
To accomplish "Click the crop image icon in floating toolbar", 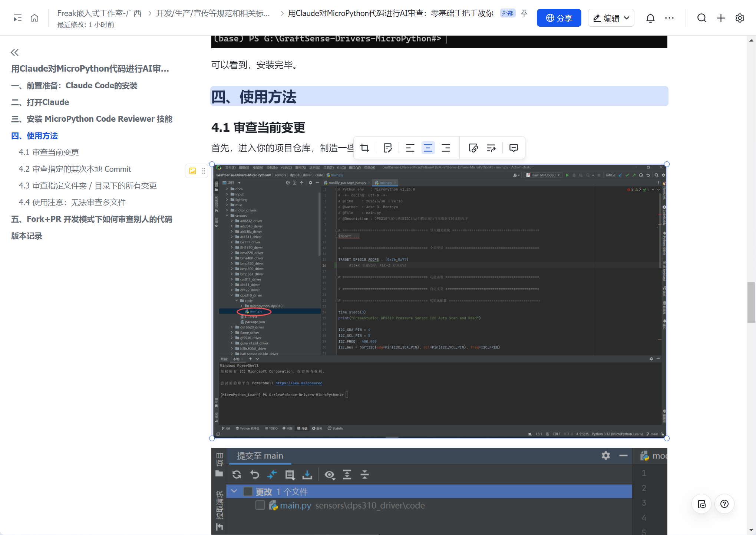I will (x=365, y=148).
